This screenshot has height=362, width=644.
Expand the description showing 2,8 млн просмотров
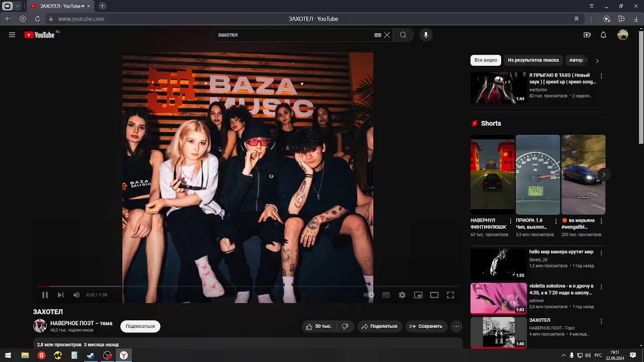click(x=248, y=344)
